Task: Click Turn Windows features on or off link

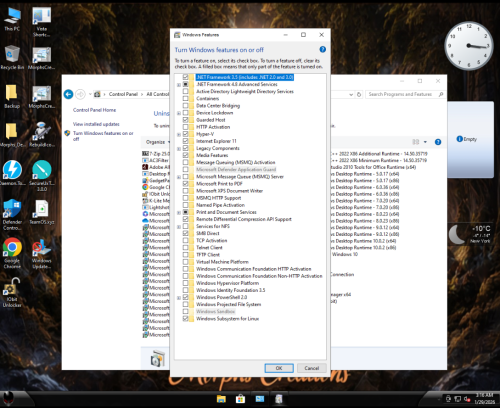Action: click(103, 136)
